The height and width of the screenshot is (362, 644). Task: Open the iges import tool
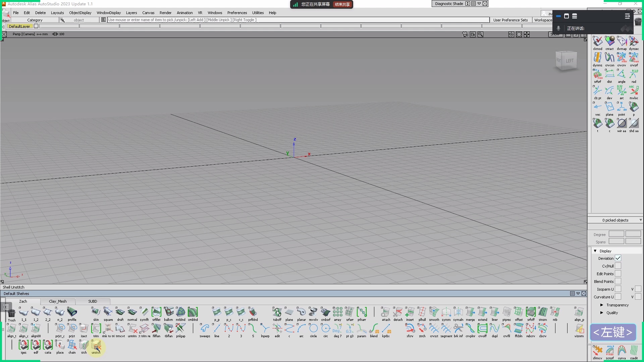click(23, 345)
